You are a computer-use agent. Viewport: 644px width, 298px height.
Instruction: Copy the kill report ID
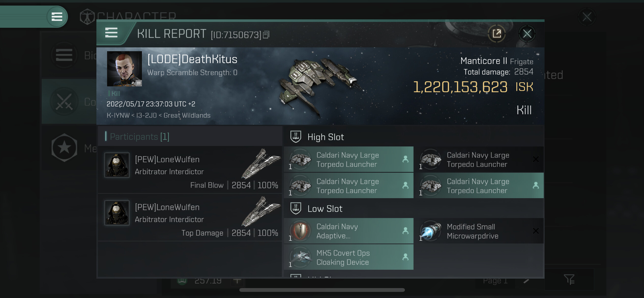point(266,35)
